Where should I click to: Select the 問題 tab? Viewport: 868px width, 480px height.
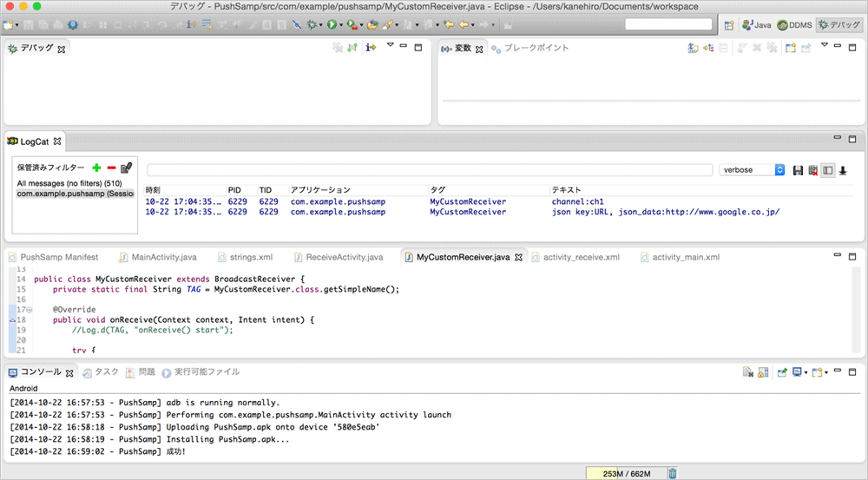(x=141, y=372)
